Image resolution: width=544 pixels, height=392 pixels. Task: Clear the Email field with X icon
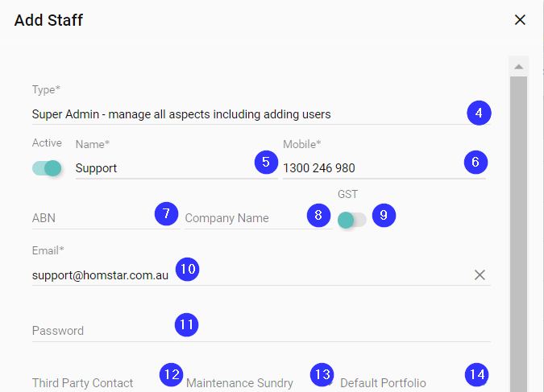pos(480,275)
